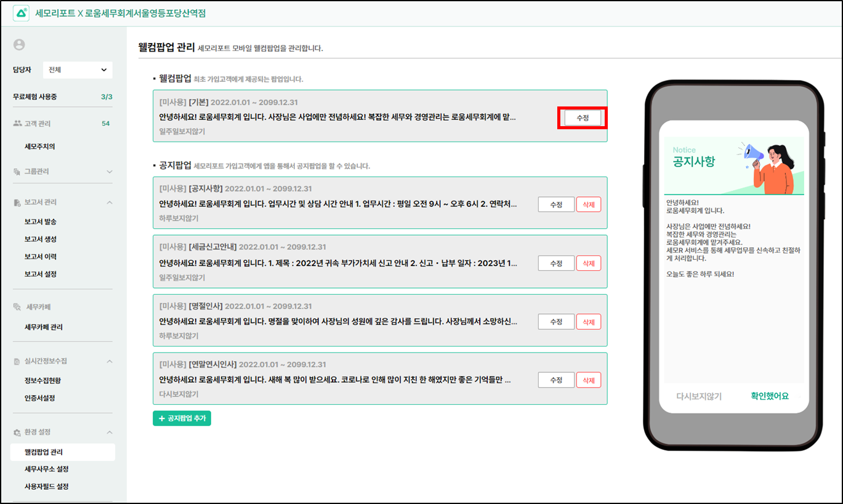Collapse the 환경 설정 section chevron

click(x=110, y=433)
